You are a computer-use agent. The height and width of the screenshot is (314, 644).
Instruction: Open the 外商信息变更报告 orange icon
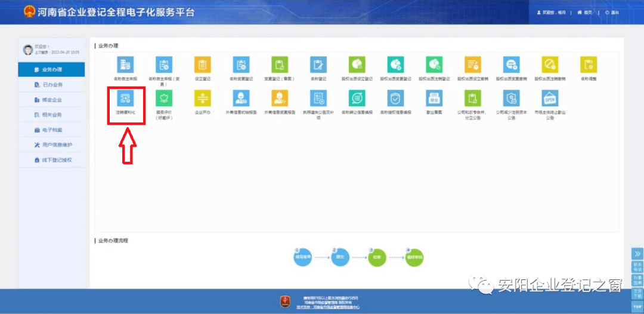click(x=279, y=98)
